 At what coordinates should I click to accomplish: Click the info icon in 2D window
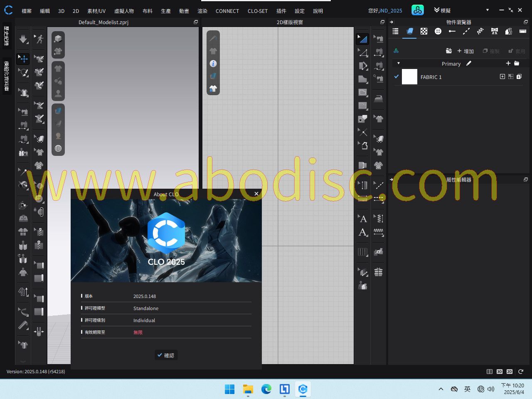click(213, 64)
